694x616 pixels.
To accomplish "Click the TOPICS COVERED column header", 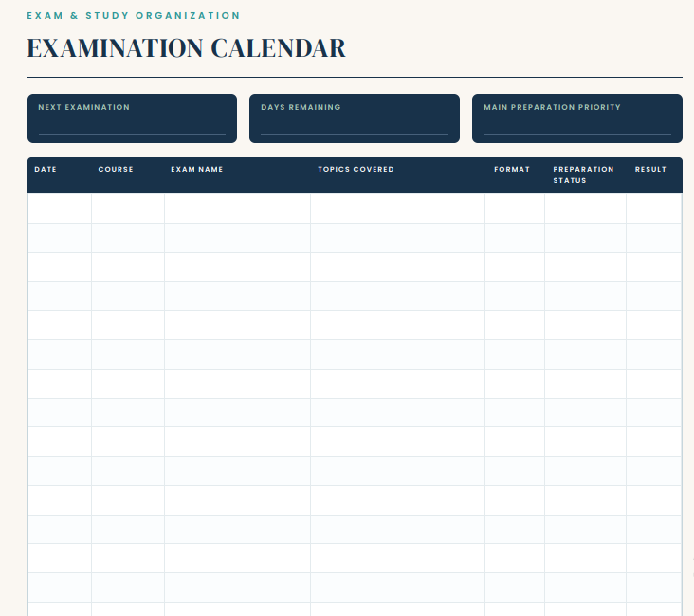I will point(356,169).
